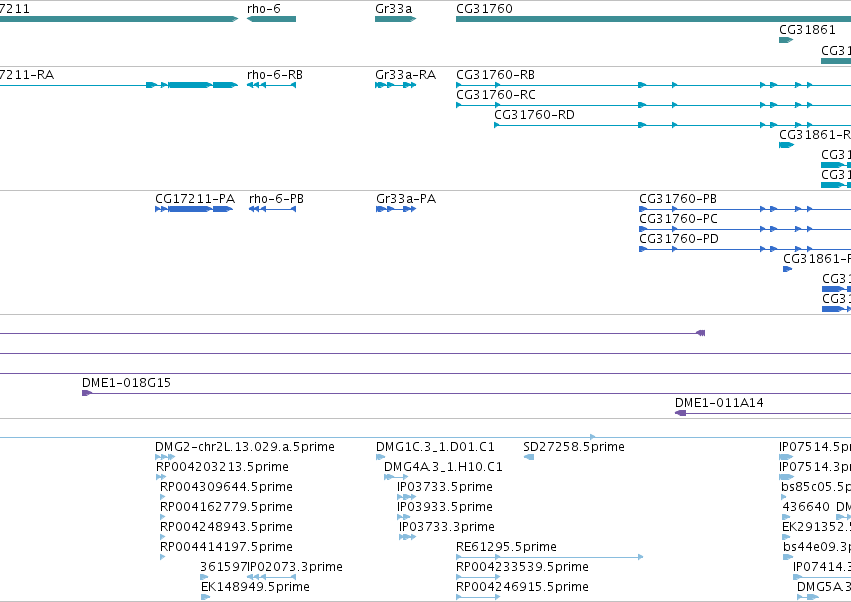Select EST RP004414197.5prime
Image resolution: width=851 pixels, height=602 pixels.
coord(226,547)
